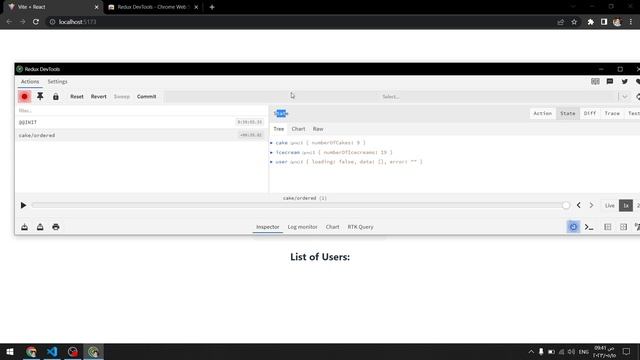Open the taskbar notification center icon
The image size is (640, 360).
tap(627, 351)
